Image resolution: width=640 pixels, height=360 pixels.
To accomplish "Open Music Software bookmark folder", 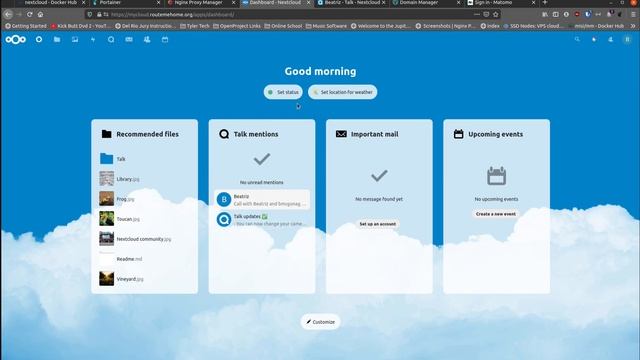I will point(326,26).
